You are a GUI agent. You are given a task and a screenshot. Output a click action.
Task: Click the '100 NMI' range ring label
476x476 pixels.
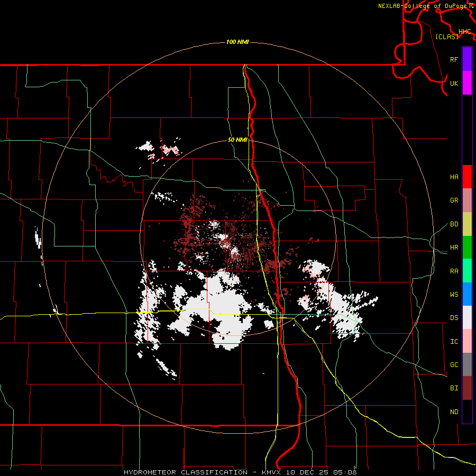(x=237, y=42)
